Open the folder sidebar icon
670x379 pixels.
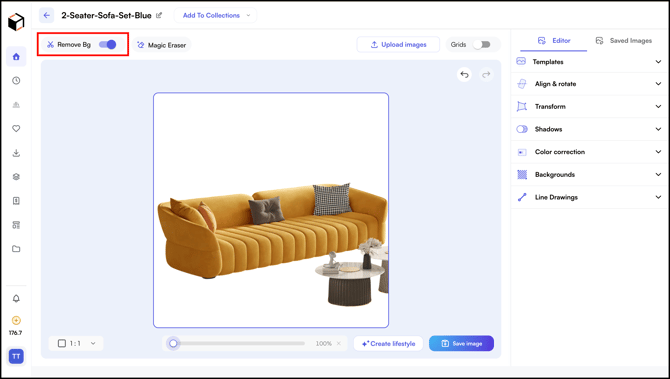point(16,249)
